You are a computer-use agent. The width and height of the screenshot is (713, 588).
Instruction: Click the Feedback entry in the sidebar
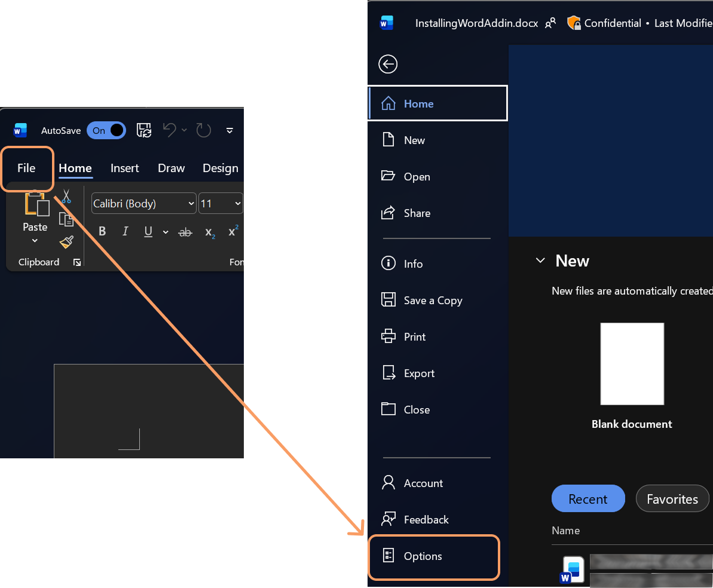click(425, 519)
